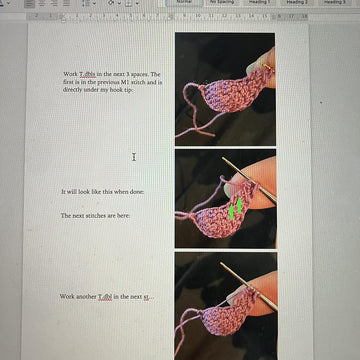Select the justify text icon
Screen dimensions: 360x360
(66, 3)
